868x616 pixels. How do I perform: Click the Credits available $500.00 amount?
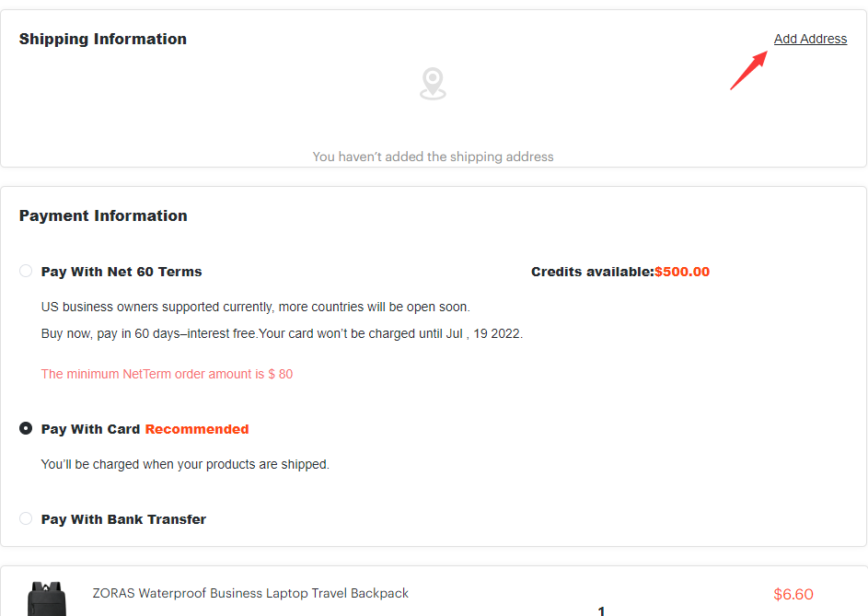(681, 272)
